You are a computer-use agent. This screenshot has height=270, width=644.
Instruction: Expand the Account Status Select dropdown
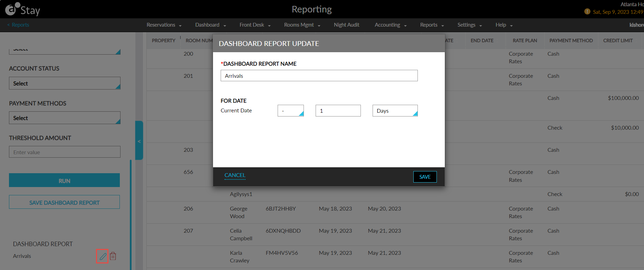point(65,83)
